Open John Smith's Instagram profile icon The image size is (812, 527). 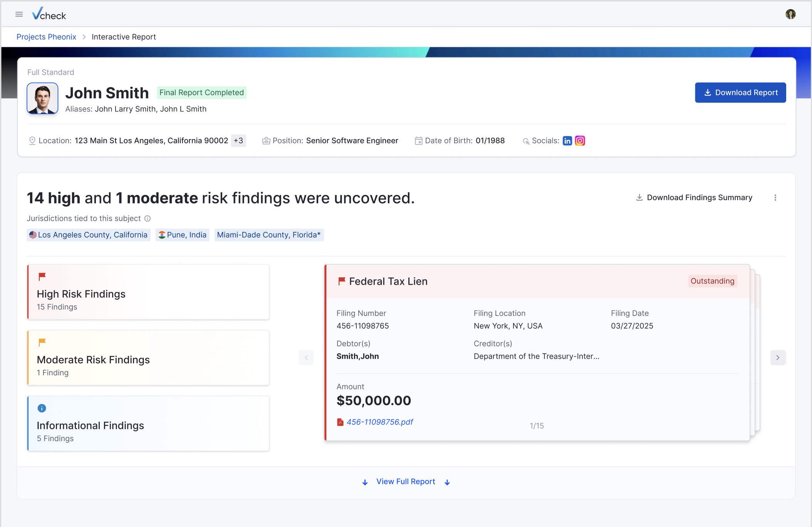coord(580,141)
